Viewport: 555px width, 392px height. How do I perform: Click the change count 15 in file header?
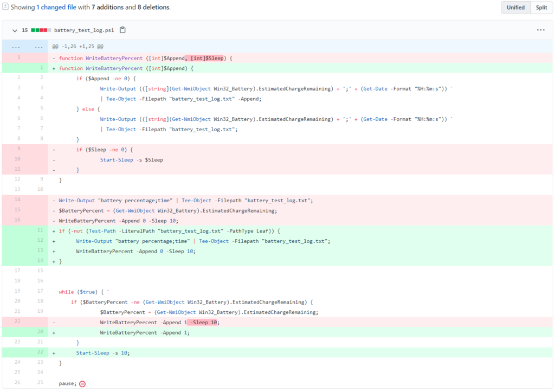point(25,30)
